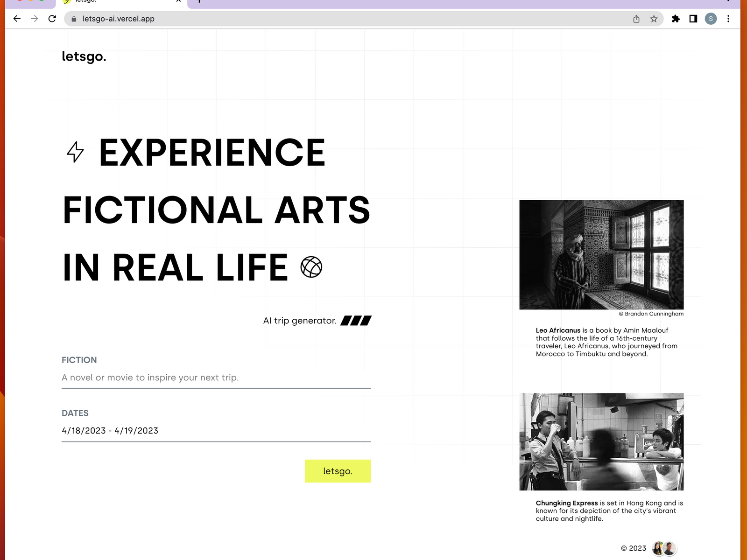Click the © 2023 footer text

[x=634, y=548]
